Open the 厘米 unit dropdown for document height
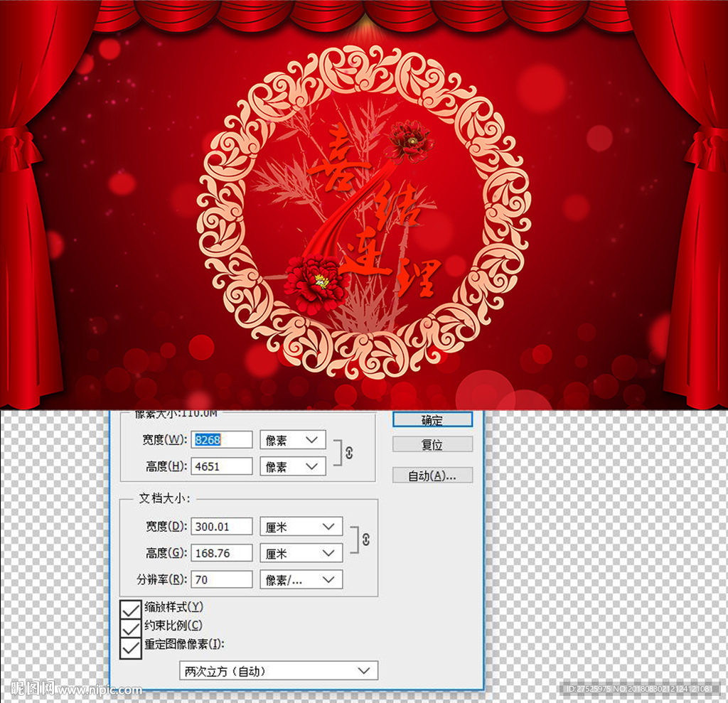 coord(301,552)
